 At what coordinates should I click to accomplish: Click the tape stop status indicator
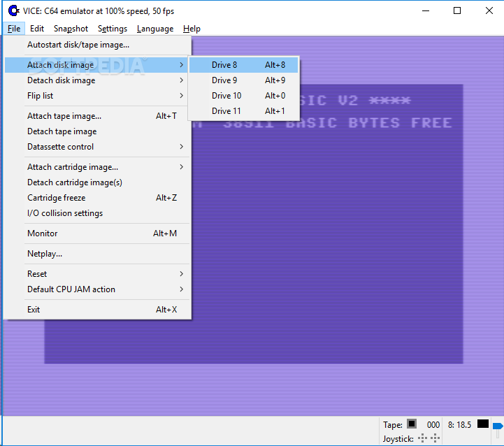click(x=412, y=424)
